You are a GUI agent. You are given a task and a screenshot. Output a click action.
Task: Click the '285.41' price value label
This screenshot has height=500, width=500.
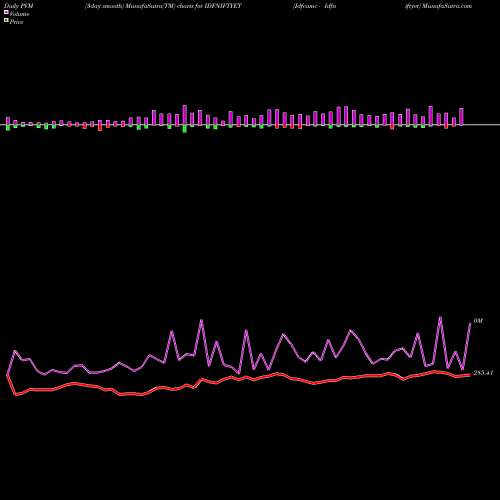[x=483, y=373]
